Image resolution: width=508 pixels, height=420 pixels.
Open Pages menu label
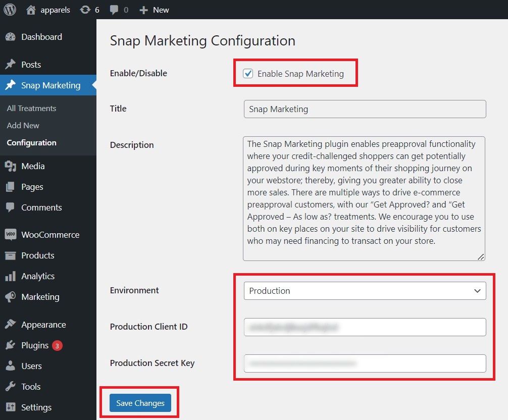click(32, 187)
